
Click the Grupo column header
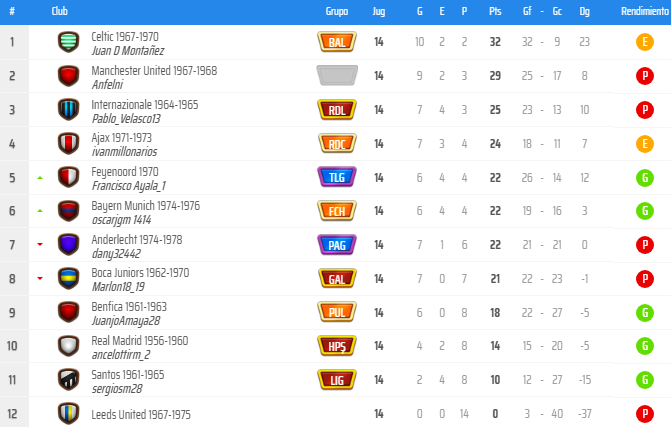[x=337, y=12]
